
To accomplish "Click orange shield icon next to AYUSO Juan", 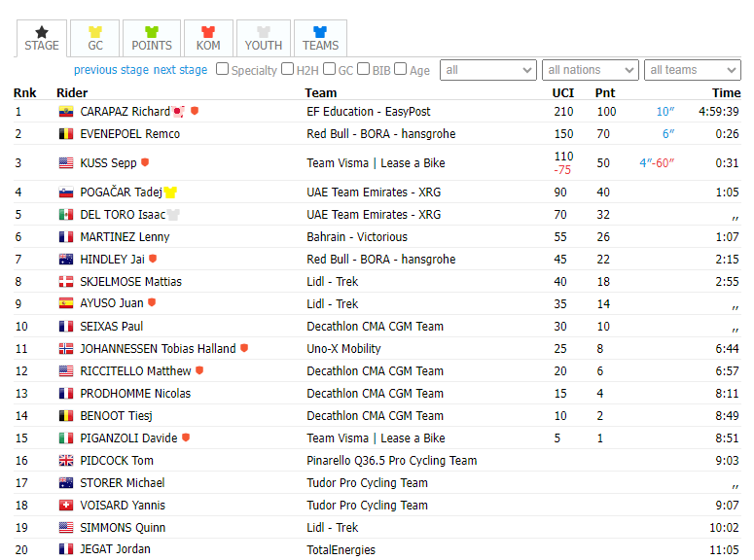I will [x=152, y=302].
